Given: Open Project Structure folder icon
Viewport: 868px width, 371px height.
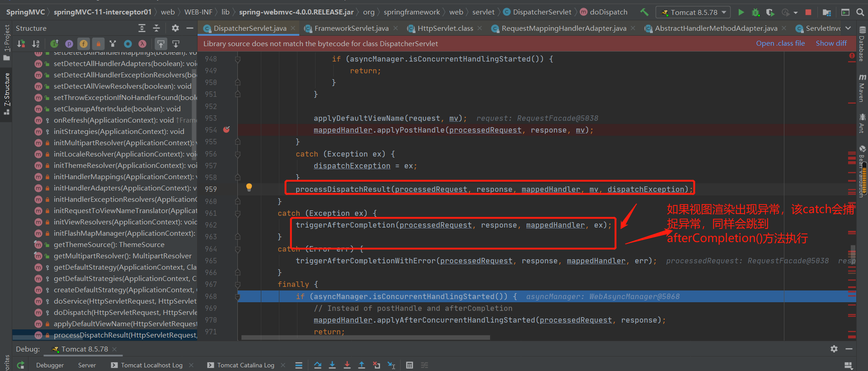Looking at the screenshot, I should [827, 12].
